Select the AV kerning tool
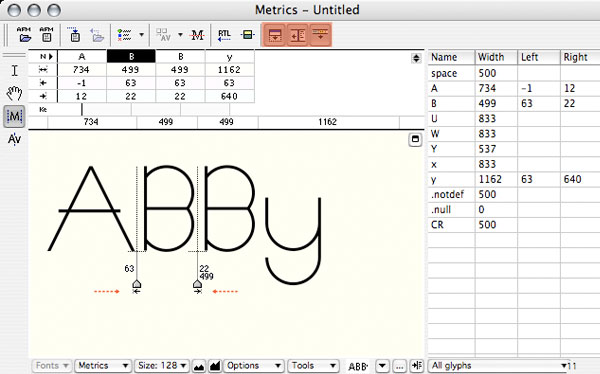The image size is (600, 374). pos(15,139)
